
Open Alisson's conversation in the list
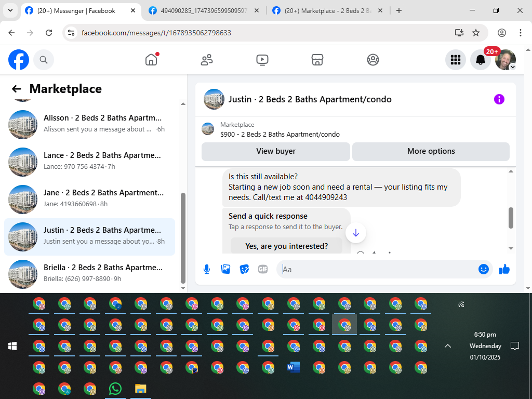[89, 124]
